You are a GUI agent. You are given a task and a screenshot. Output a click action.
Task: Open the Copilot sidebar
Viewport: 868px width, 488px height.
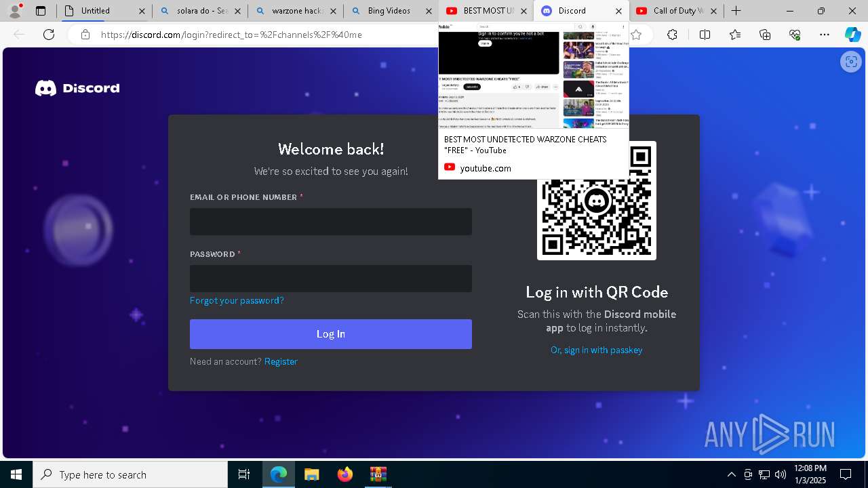coord(852,35)
